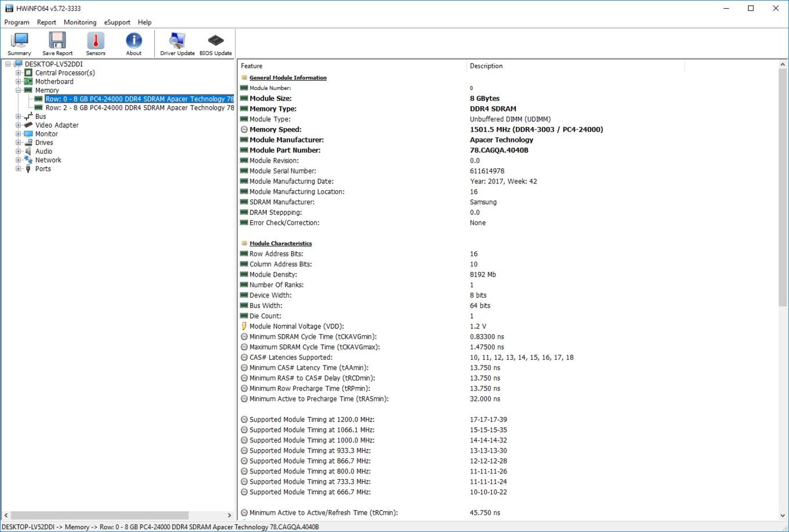Select Row: 2 Apacer memory module label
Screen dimensions: 789x532
click(x=139, y=108)
